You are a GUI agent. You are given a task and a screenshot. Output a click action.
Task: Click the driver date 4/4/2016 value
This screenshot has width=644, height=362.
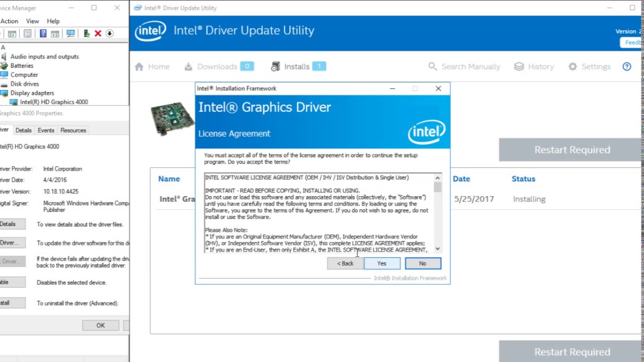click(x=55, y=180)
